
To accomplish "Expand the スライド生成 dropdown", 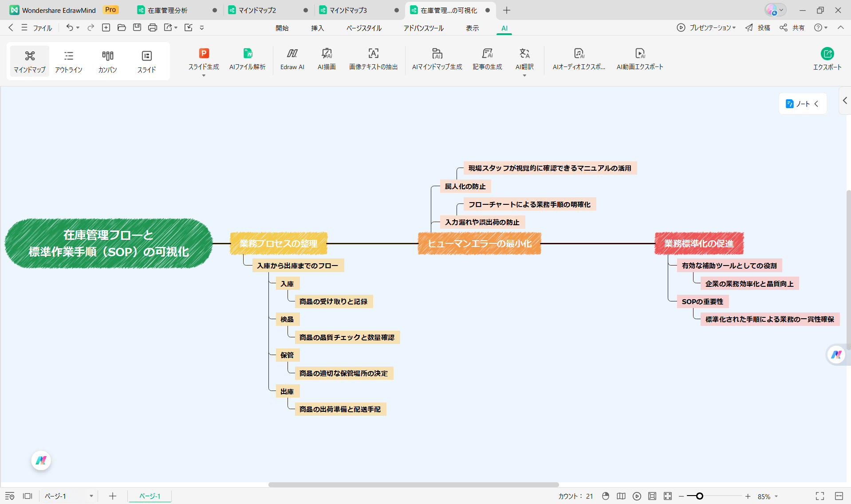I will point(204,76).
